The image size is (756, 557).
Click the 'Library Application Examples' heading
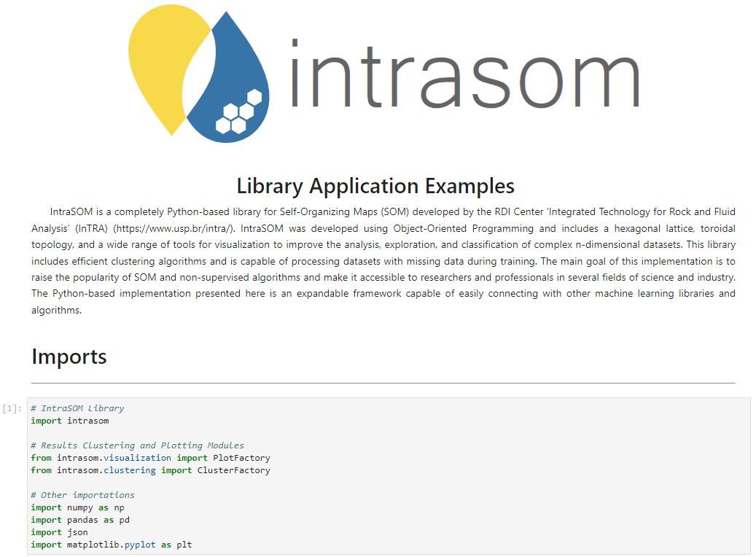[x=375, y=186]
